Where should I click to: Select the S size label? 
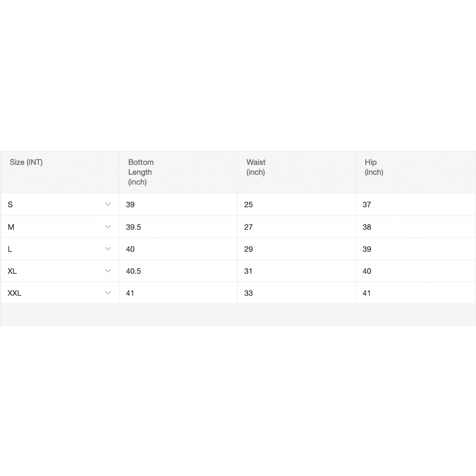click(10, 205)
